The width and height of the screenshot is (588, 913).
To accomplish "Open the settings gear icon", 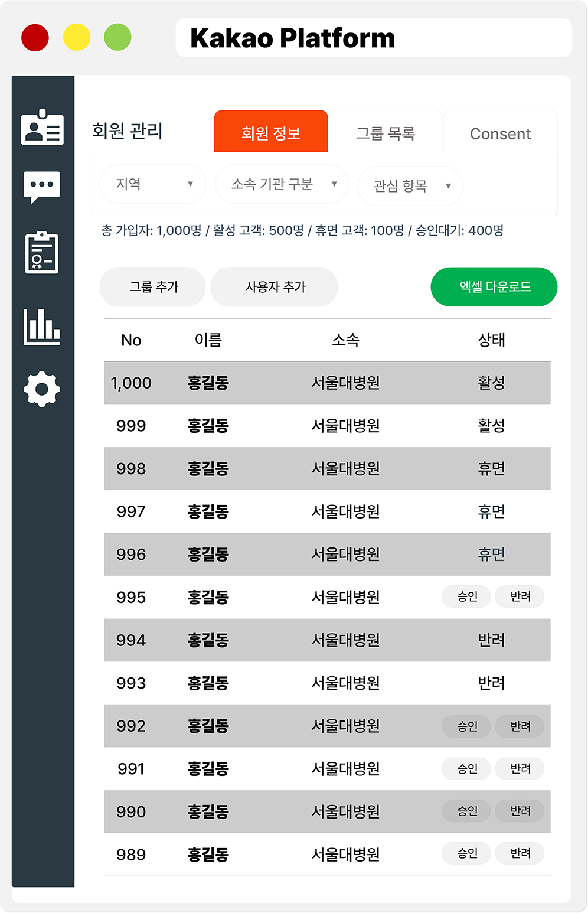I will click(42, 389).
